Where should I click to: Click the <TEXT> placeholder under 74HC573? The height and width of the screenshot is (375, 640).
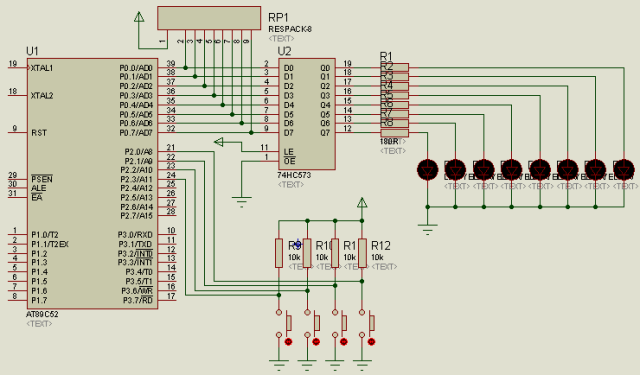click(x=291, y=185)
